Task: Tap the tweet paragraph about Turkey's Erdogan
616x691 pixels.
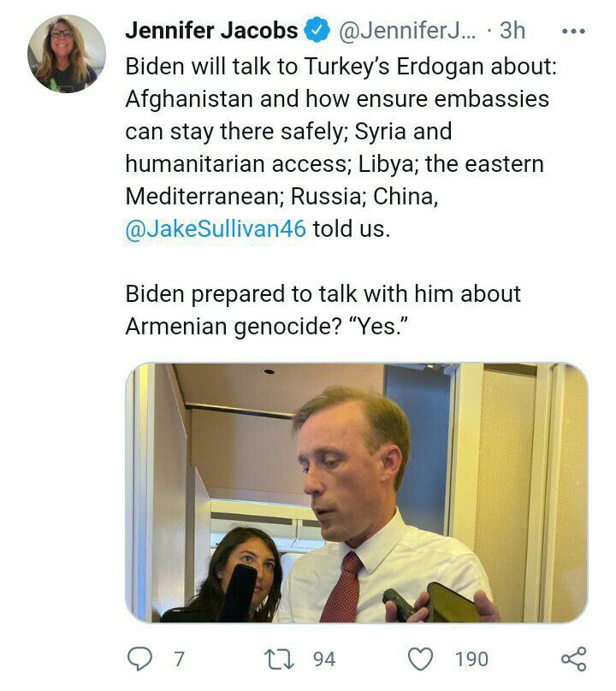Action: (x=341, y=148)
